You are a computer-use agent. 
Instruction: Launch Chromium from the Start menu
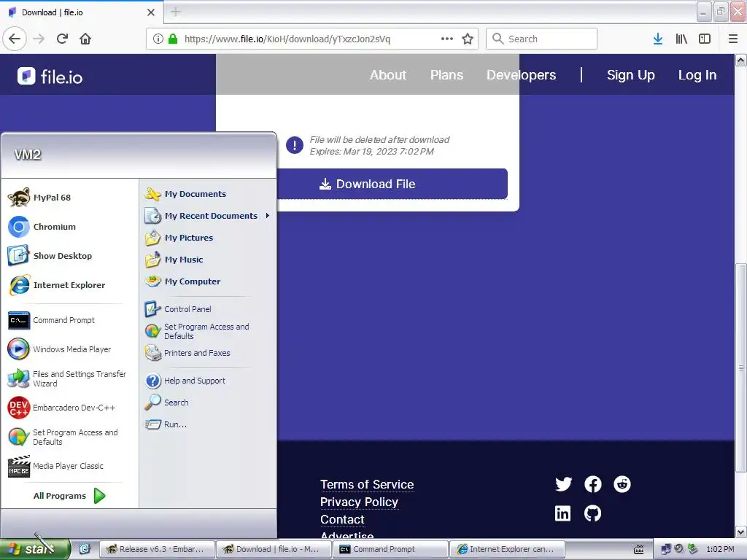42,227
